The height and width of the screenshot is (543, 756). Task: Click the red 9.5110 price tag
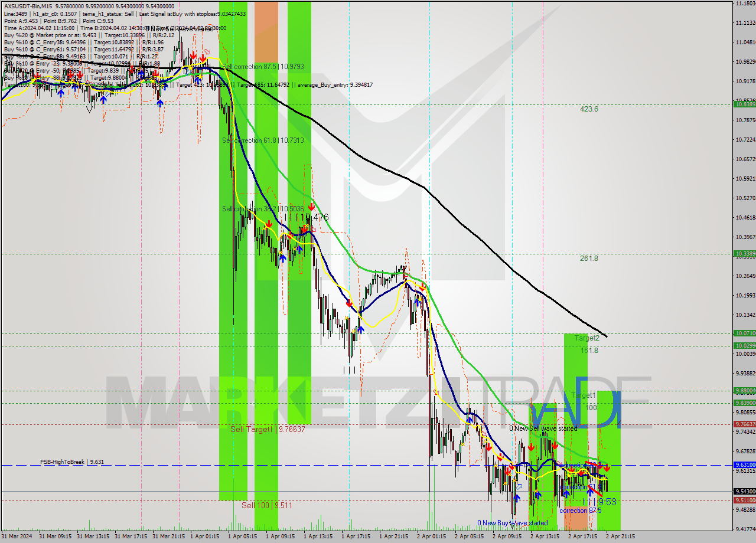coord(744,501)
